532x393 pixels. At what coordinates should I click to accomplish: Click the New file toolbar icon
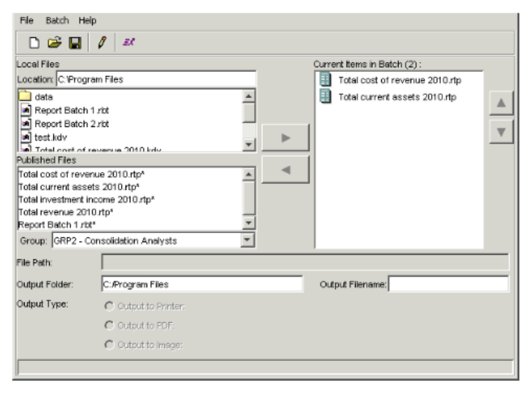point(34,44)
